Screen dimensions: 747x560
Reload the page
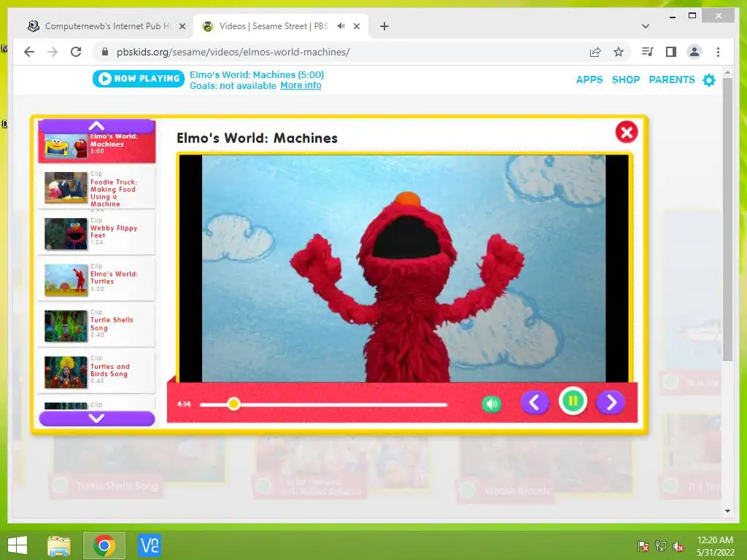(76, 52)
